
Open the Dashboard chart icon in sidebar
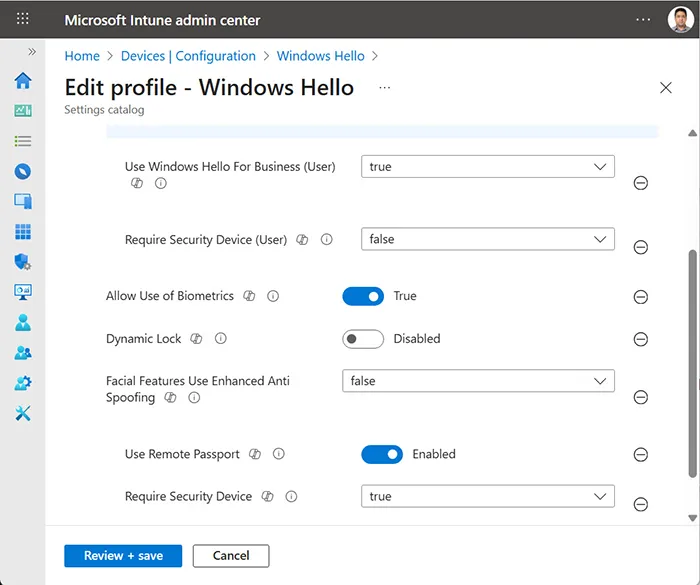pyautogui.click(x=22, y=111)
